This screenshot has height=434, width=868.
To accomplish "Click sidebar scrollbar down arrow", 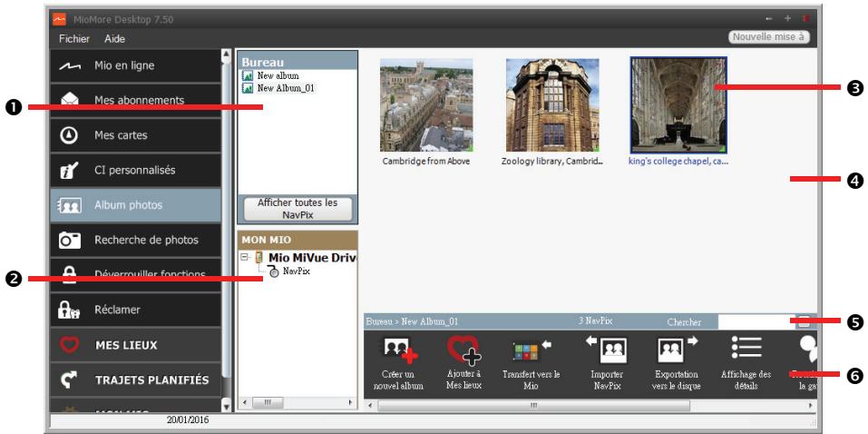I will (226, 406).
